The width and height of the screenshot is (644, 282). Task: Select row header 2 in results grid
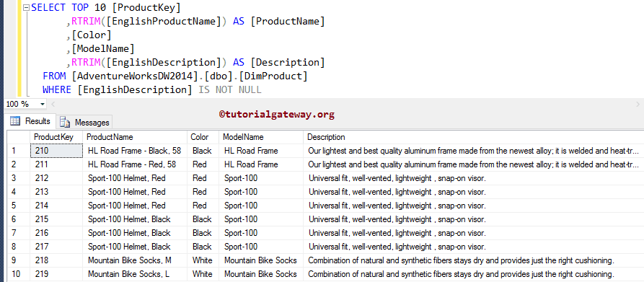[19, 164]
